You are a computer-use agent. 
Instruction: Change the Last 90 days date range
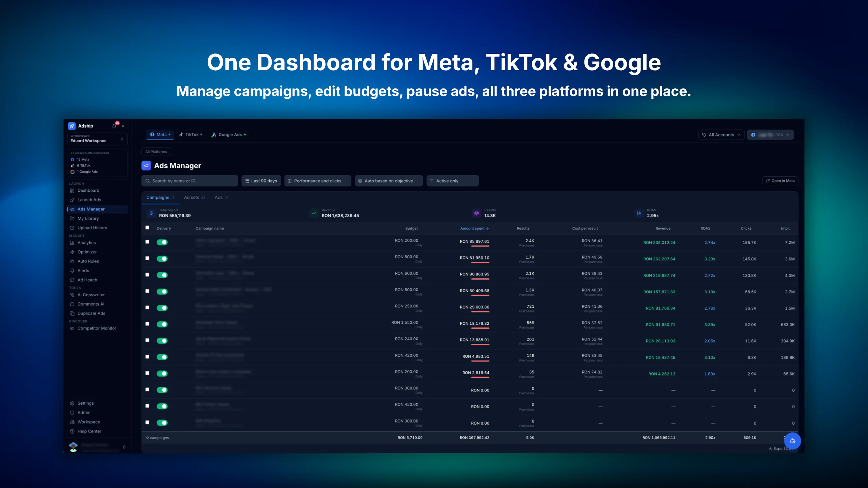[261, 181]
